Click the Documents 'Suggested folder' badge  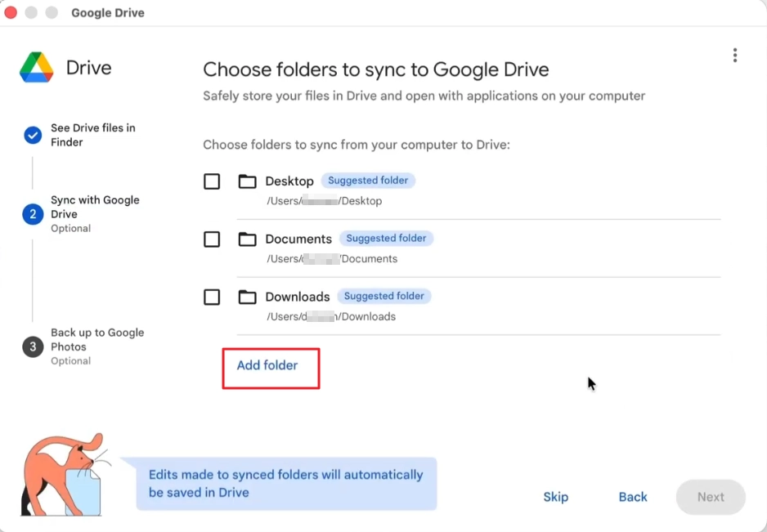click(x=387, y=238)
